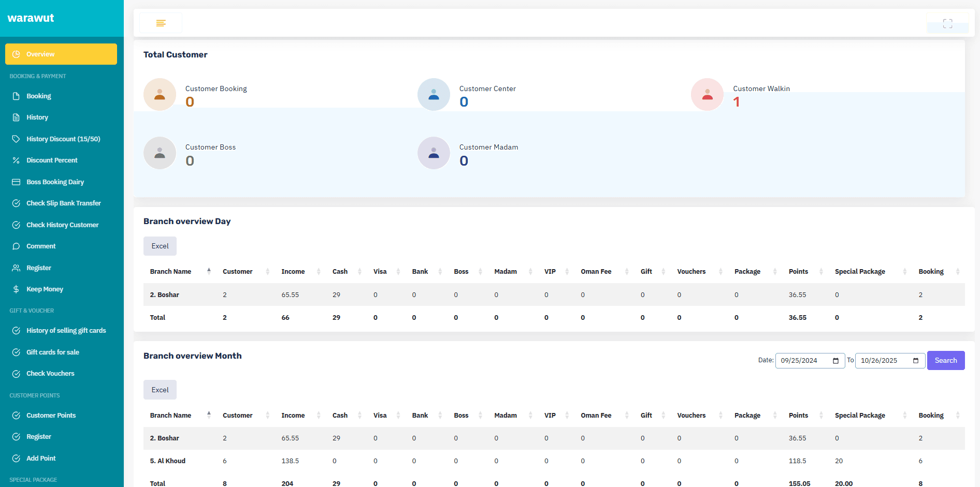980x487 pixels.
Task: Click the fullscreen expand icon
Action: pyautogui.click(x=947, y=24)
